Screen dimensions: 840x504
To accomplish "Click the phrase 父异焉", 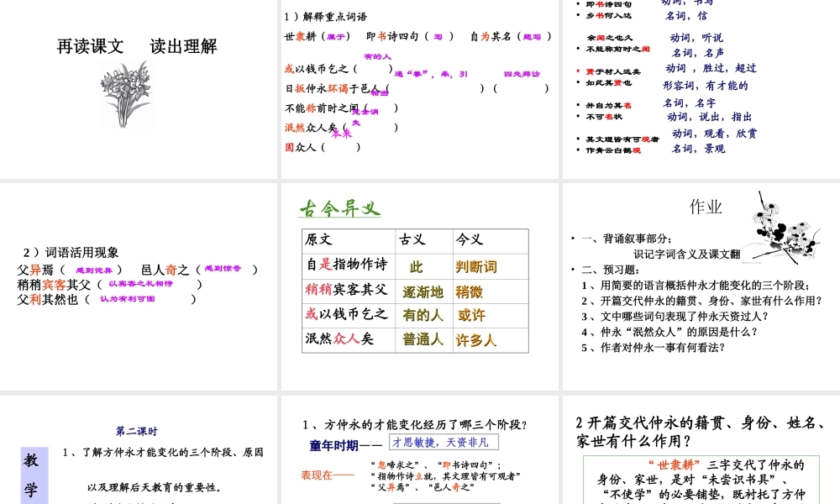I will click(x=35, y=270).
